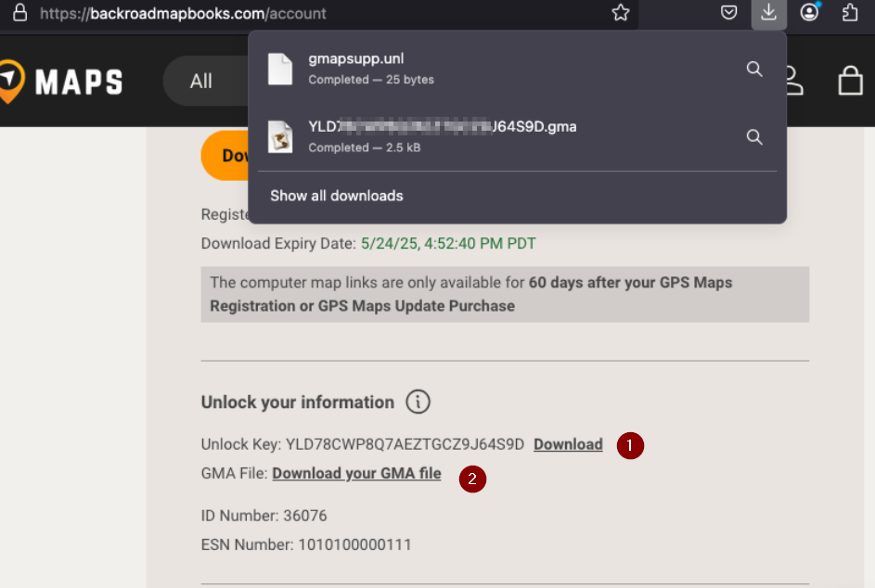Open the Pocket save icon

coord(728,12)
